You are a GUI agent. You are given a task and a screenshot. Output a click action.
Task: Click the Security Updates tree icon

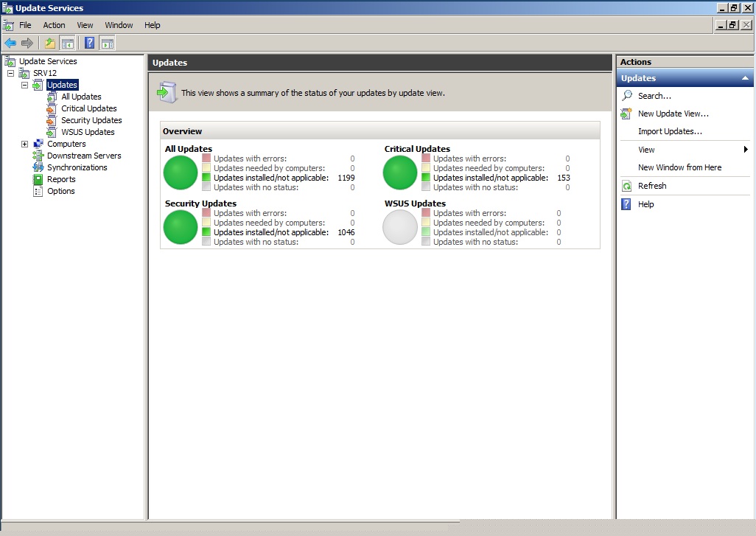coord(52,120)
